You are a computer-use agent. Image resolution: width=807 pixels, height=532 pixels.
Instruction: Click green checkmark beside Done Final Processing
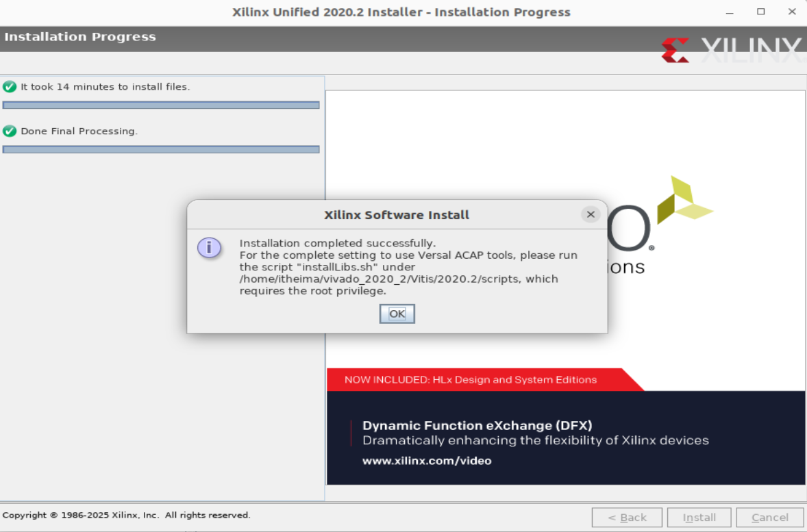(x=10, y=131)
